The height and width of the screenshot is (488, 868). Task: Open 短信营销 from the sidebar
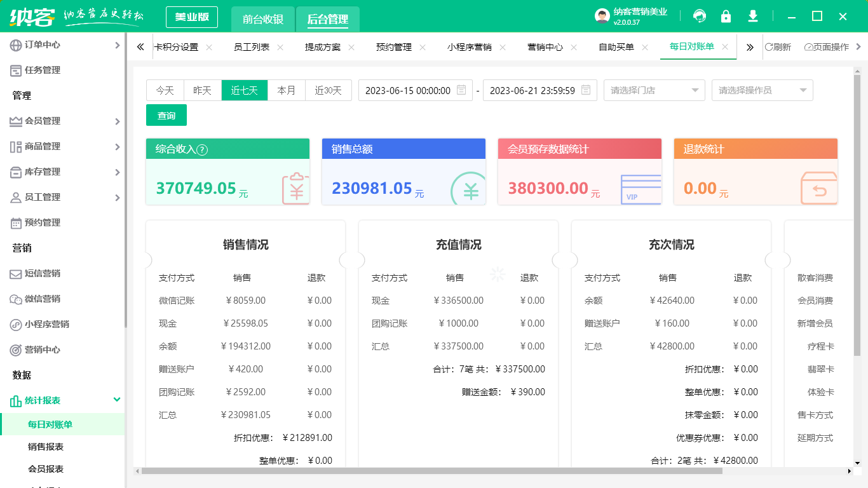[44, 273]
